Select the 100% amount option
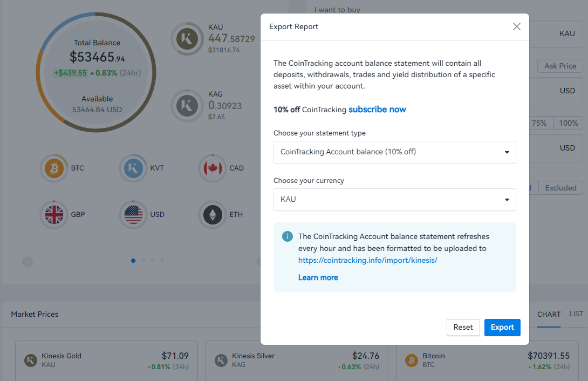Screen dimensions: 588x381 point(568,123)
